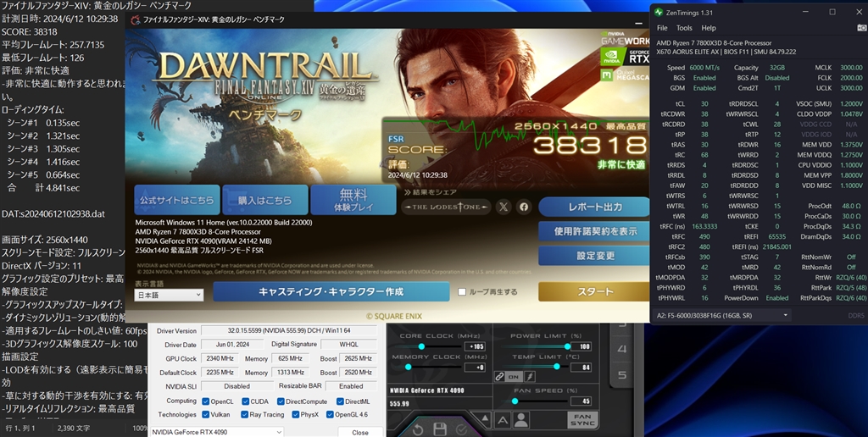Open the 日本語 display language dropdown

click(x=169, y=295)
